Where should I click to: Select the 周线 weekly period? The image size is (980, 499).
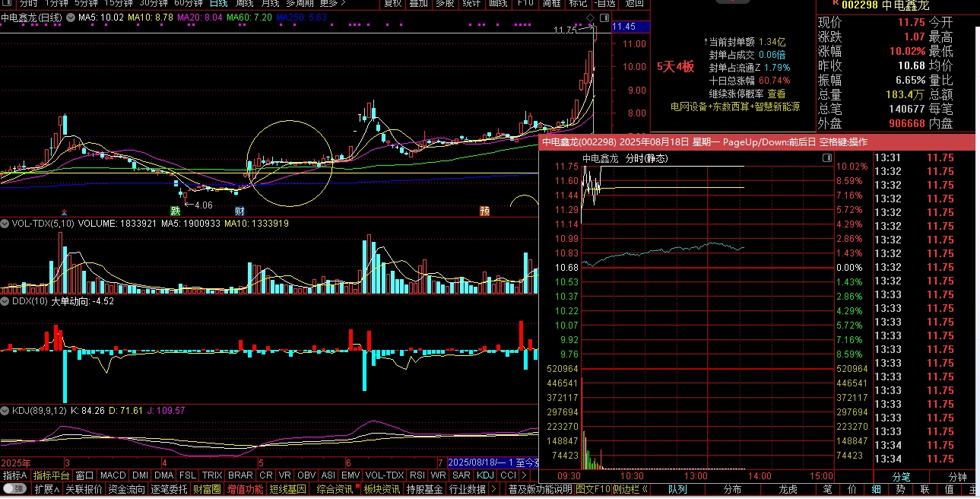(x=245, y=3)
